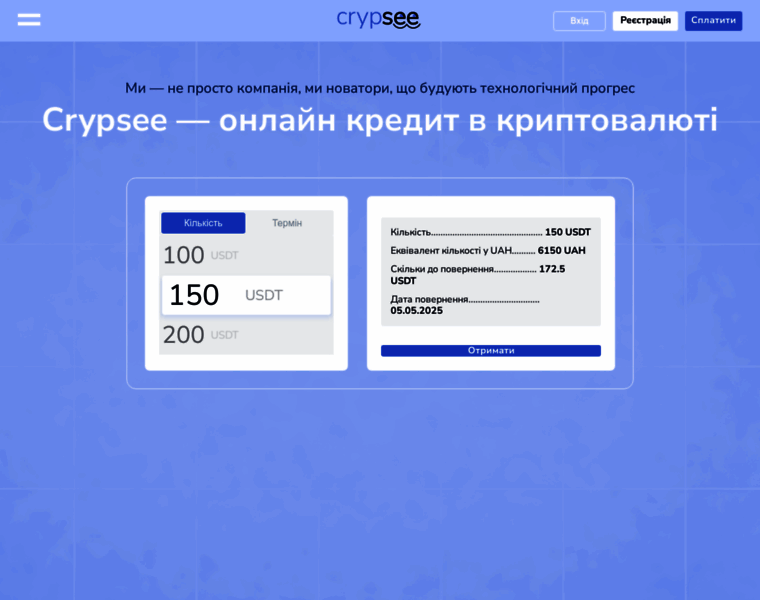Select the 100 USDT amount

(x=246, y=255)
